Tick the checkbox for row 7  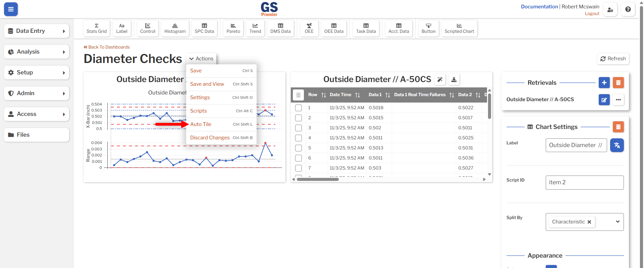(x=299, y=168)
